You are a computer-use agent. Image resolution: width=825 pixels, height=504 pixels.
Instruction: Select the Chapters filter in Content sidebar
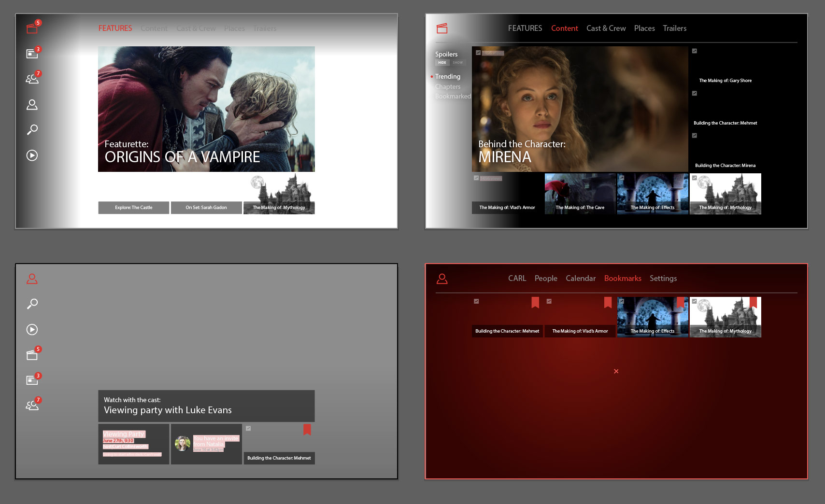coord(448,86)
